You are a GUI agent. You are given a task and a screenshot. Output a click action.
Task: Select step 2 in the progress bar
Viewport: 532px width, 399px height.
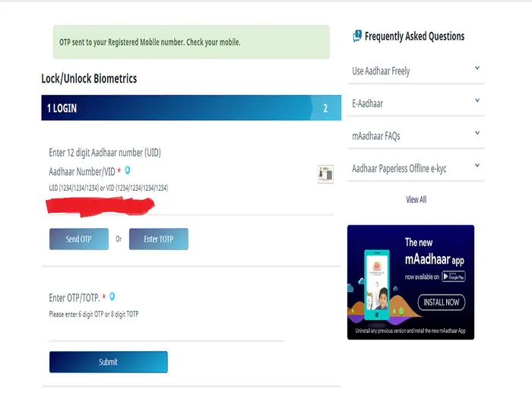click(326, 108)
